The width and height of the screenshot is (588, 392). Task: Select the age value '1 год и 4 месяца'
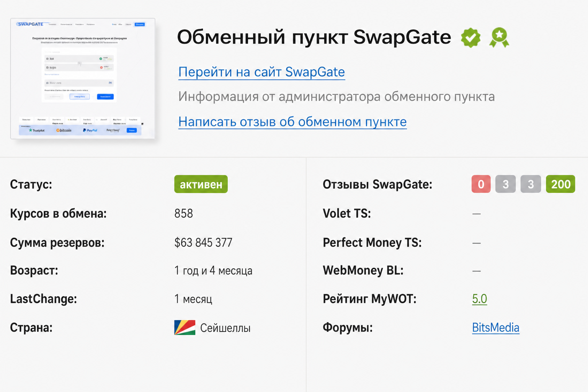(213, 271)
